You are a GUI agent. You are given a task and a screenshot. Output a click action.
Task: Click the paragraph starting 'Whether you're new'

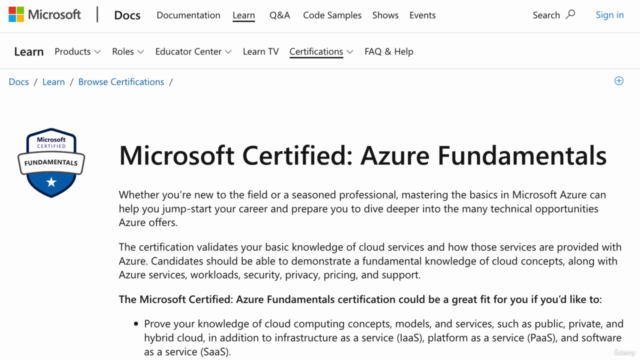tap(362, 209)
